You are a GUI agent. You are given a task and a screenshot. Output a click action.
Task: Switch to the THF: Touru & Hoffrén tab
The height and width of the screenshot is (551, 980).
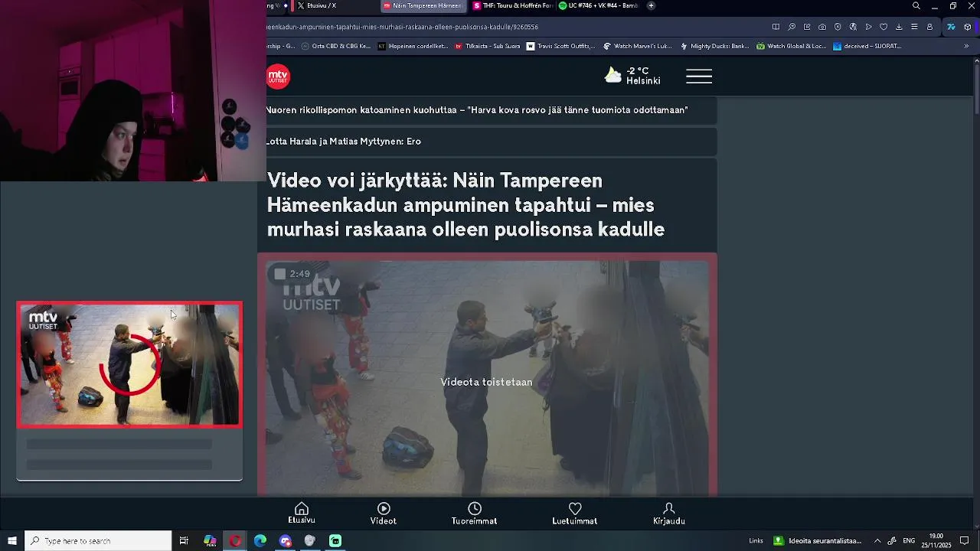click(x=513, y=5)
